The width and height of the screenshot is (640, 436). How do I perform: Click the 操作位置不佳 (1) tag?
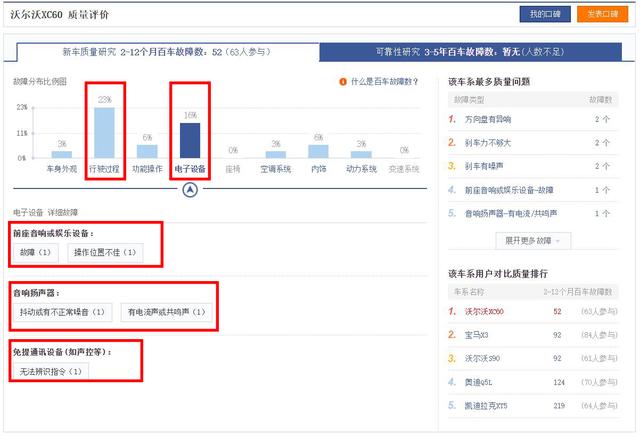[x=105, y=252]
